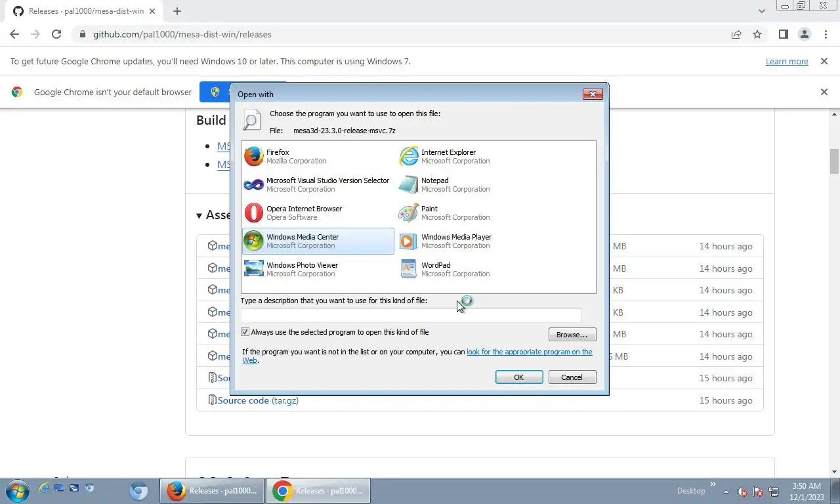Expand the Desktop toolbar chevron
840x504 pixels.
pyautogui.click(x=713, y=486)
